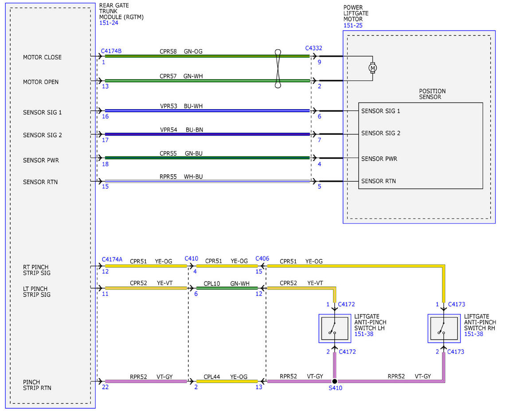Open connector C4174B link

click(111, 51)
